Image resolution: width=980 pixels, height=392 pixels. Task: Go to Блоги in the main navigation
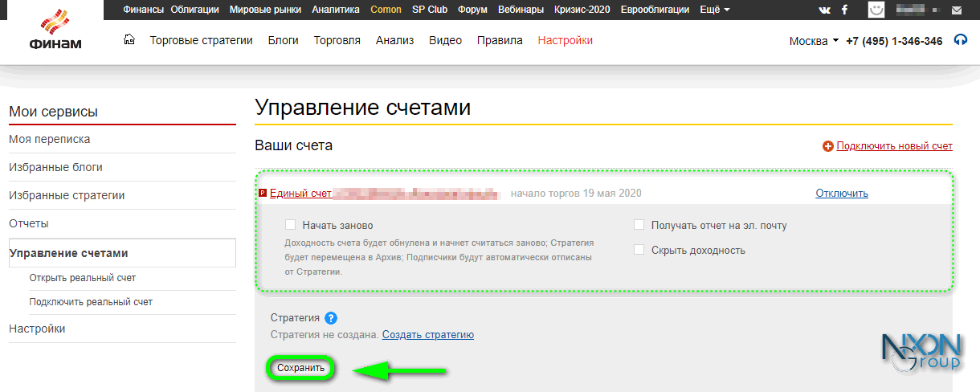click(283, 40)
